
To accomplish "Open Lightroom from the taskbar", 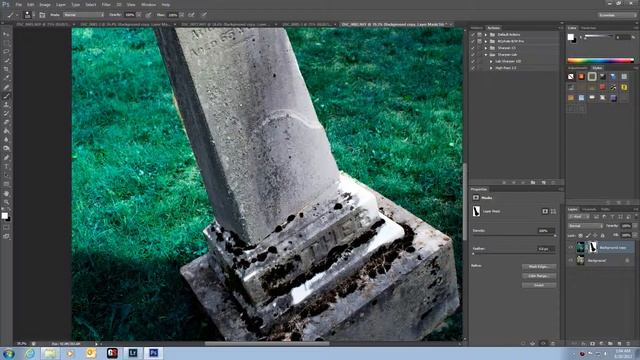I will [x=133, y=353].
